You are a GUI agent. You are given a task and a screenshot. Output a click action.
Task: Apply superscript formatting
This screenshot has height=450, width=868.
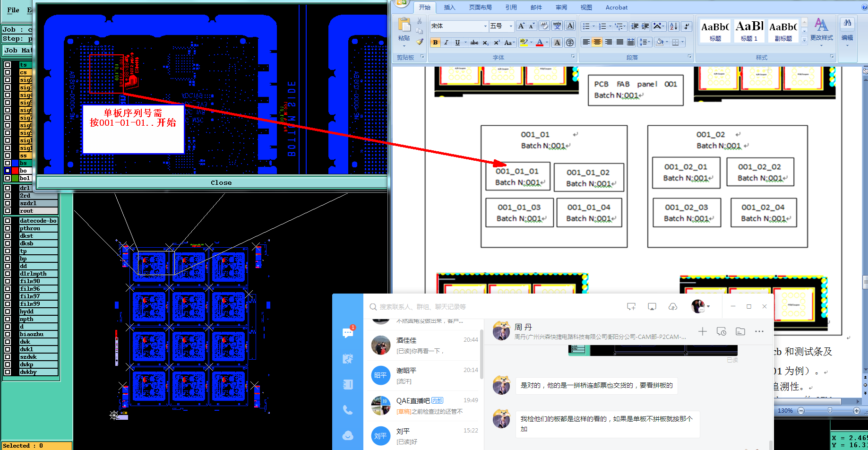(497, 43)
